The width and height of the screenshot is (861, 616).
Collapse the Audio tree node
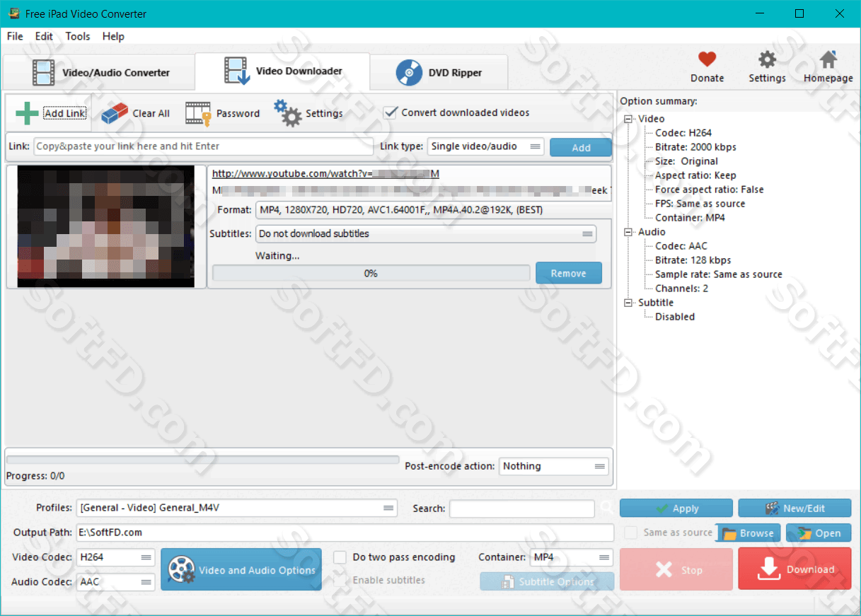628,232
